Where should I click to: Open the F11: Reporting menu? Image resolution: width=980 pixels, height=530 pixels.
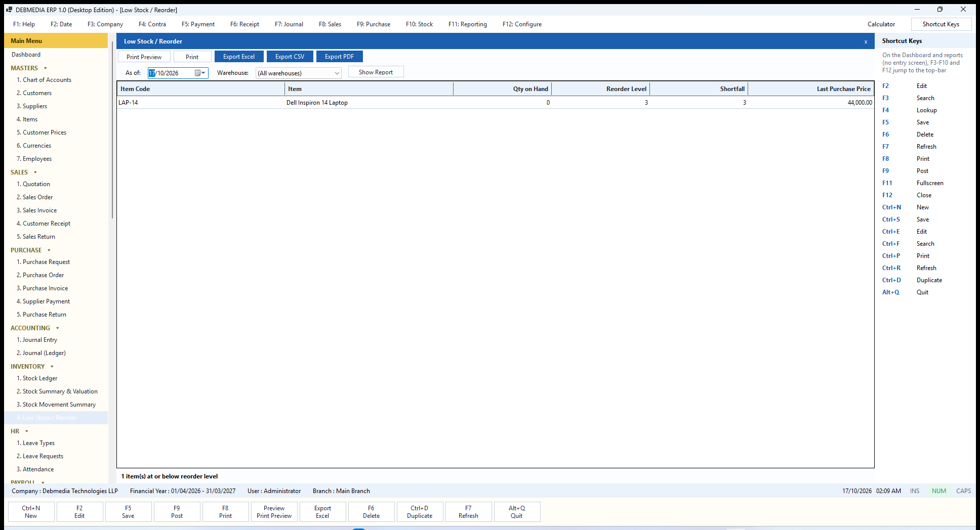[468, 24]
